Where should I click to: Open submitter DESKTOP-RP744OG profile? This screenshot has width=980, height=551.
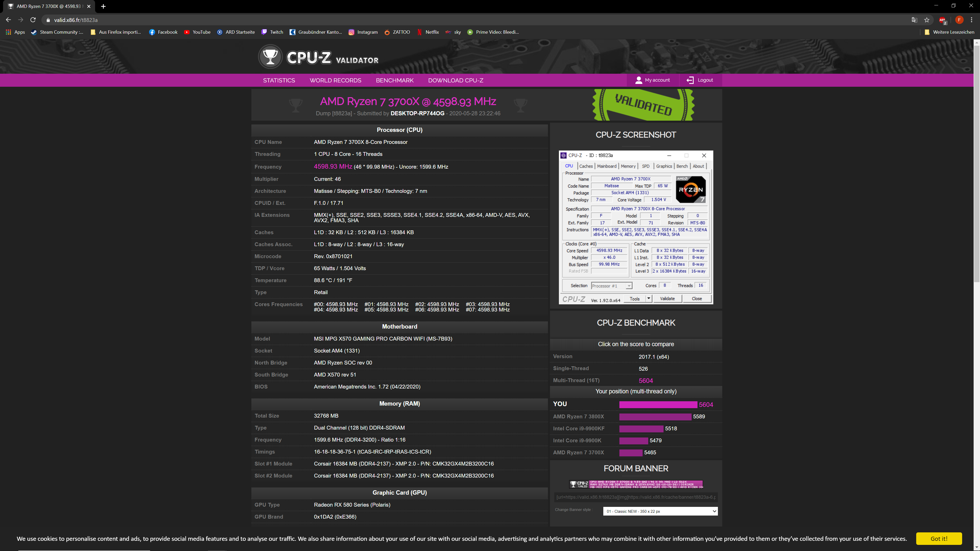(417, 113)
